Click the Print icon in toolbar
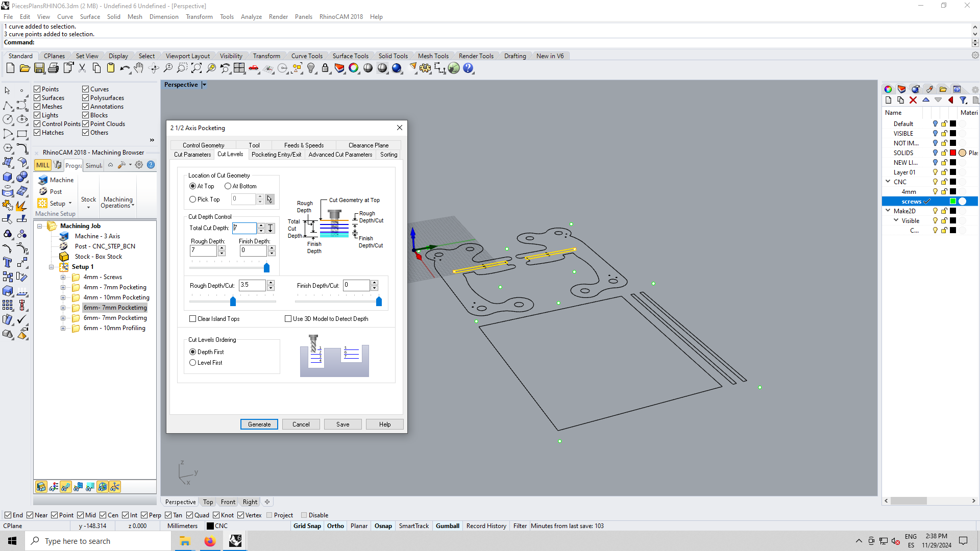The height and width of the screenshot is (551, 980). tap(54, 68)
